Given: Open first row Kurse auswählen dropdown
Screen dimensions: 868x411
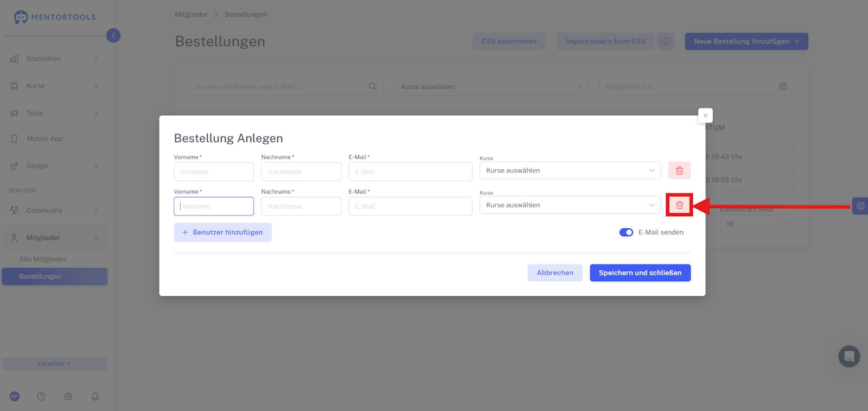Looking at the screenshot, I should 570,170.
